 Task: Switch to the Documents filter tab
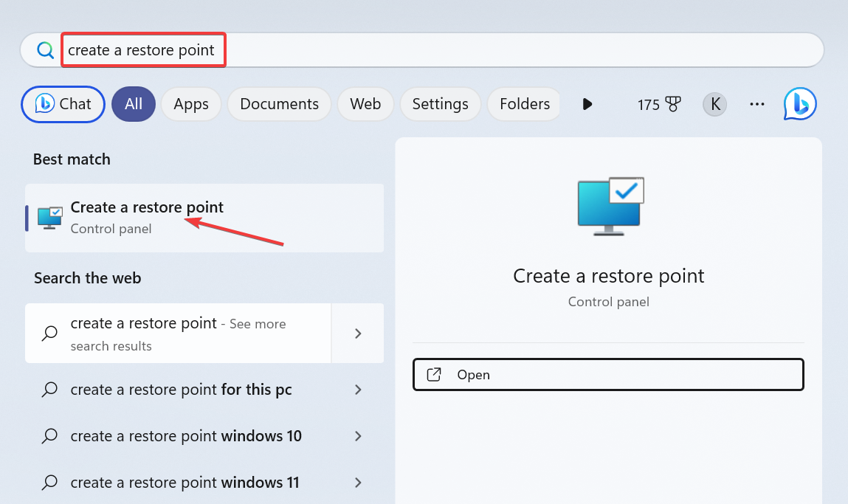pos(279,104)
